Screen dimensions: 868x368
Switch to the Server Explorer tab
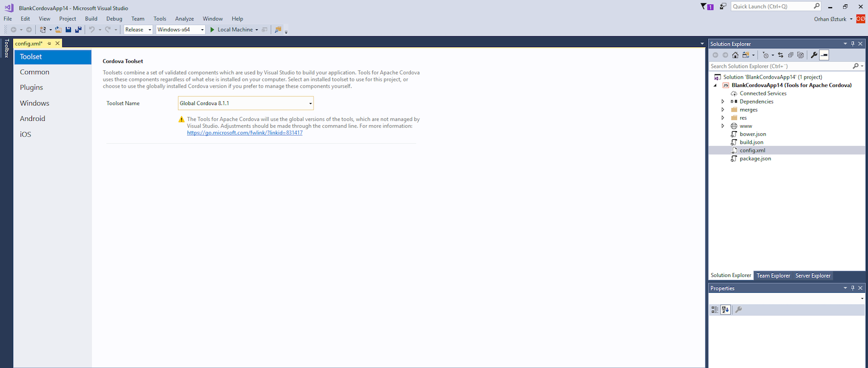point(813,276)
